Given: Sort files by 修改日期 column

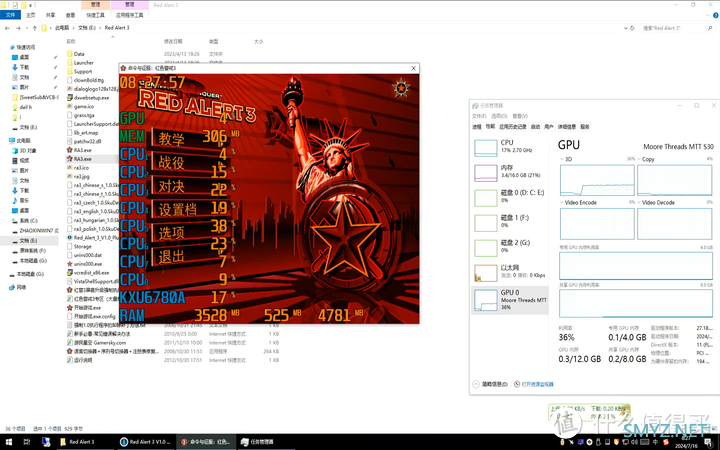Looking at the screenshot, I should pyautogui.click(x=173, y=41).
